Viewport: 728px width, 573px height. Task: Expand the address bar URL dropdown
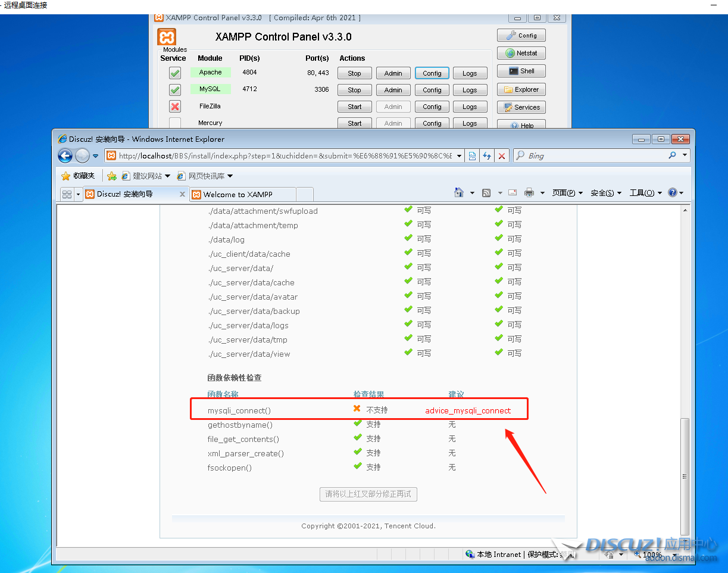tap(459, 156)
